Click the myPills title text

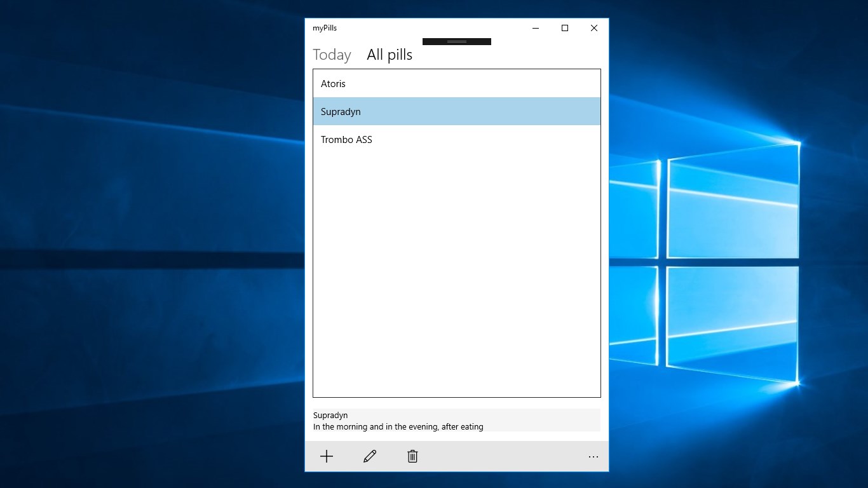click(324, 28)
